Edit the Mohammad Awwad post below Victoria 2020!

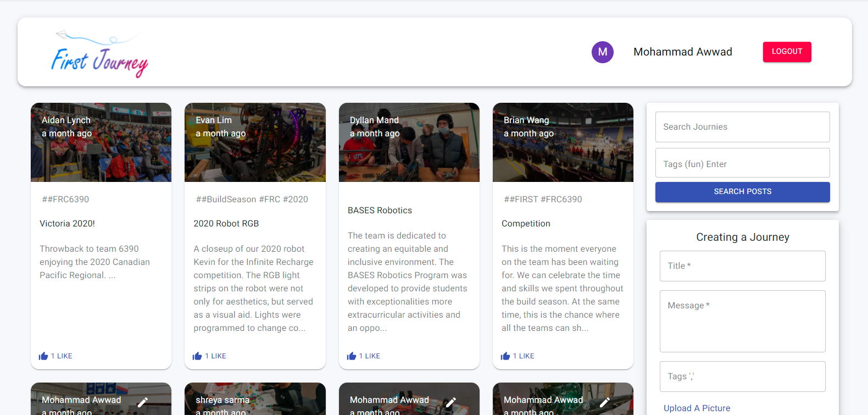tap(143, 402)
